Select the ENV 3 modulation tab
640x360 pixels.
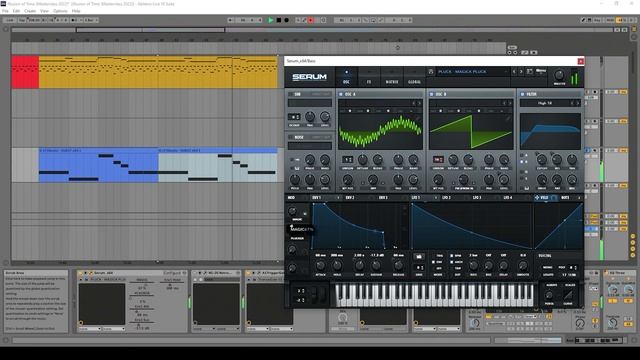pyautogui.click(x=383, y=198)
